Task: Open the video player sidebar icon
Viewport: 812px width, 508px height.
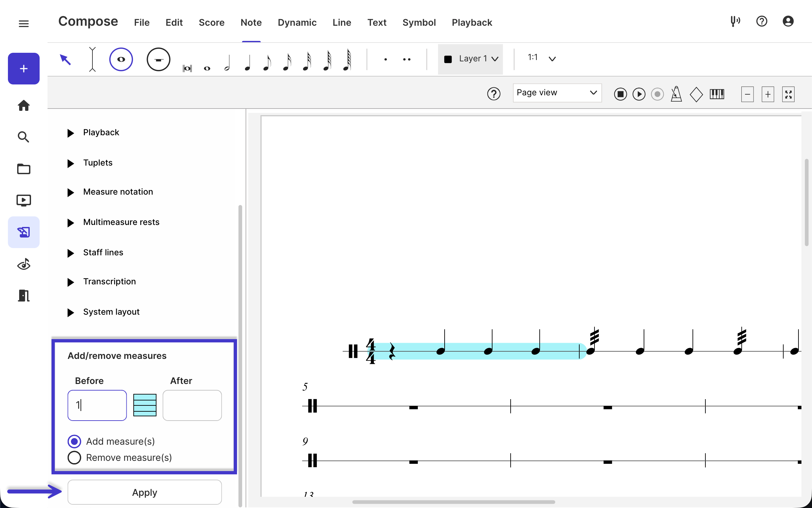Action: tap(23, 201)
